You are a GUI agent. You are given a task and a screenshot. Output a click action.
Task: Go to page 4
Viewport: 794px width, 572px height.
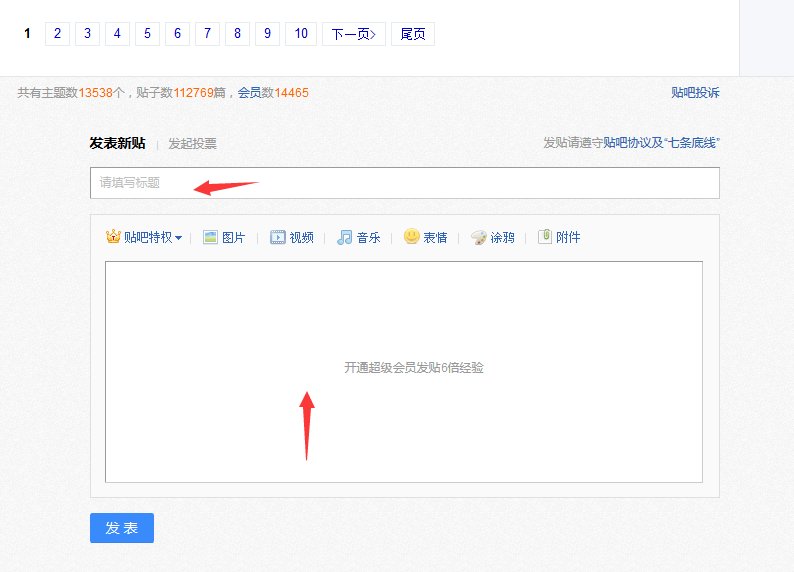point(117,34)
